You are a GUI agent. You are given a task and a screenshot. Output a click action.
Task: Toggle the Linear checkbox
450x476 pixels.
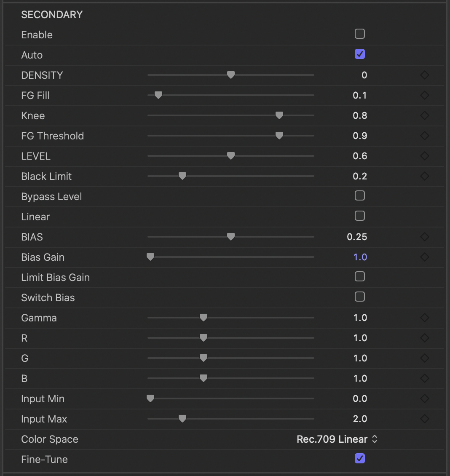[x=360, y=216]
